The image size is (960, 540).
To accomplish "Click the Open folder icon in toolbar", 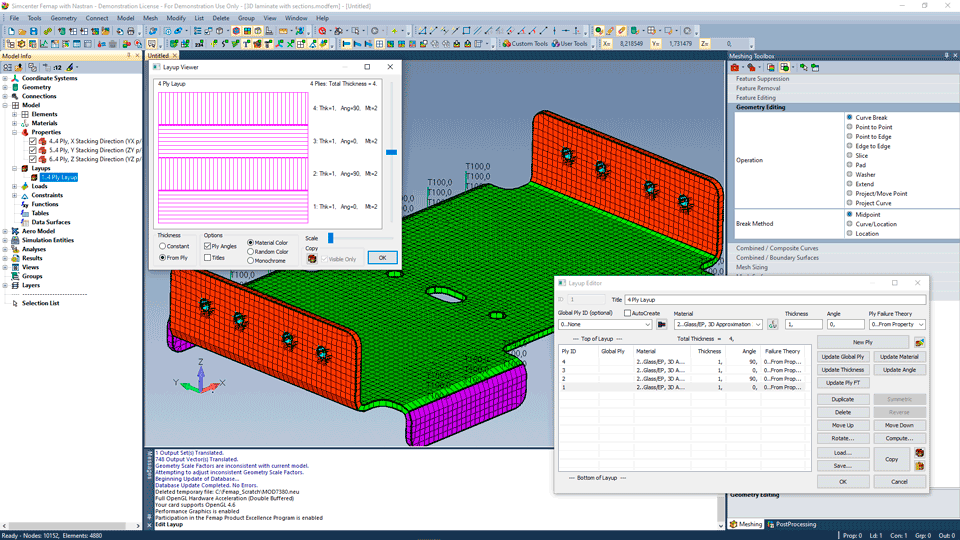I will (22, 31).
